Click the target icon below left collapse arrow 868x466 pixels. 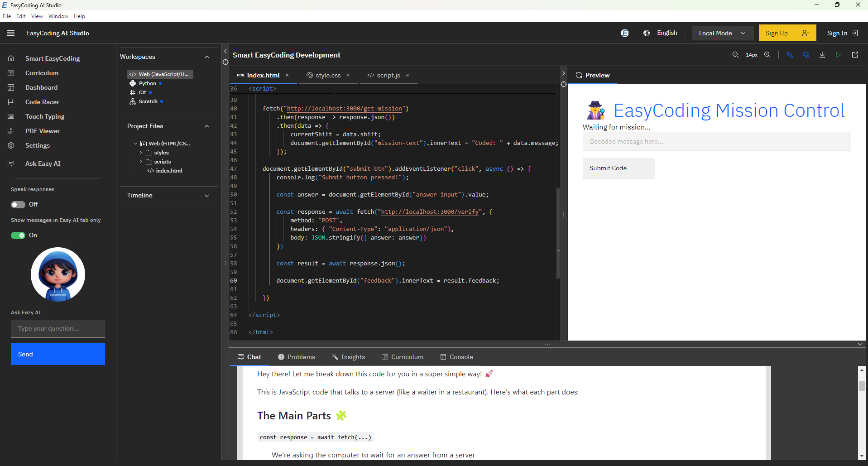[225, 62]
